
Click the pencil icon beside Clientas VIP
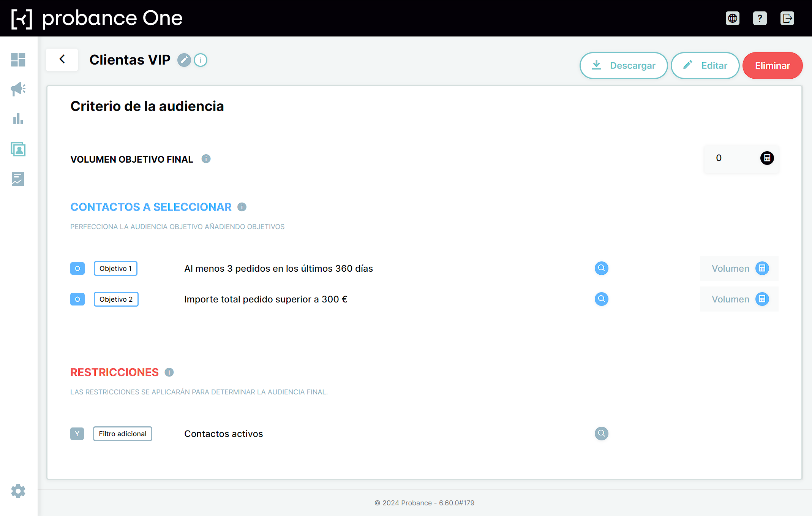184,60
